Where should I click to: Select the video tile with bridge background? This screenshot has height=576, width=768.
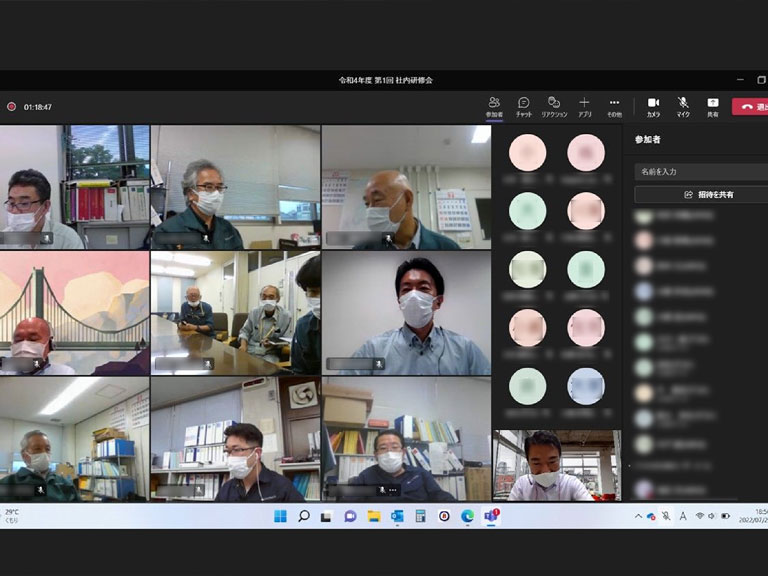(74, 312)
